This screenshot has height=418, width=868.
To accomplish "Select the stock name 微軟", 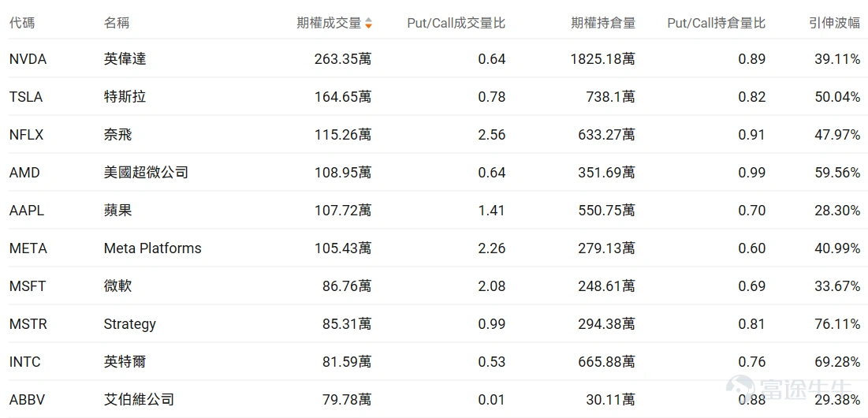I will click(x=118, y=286).
